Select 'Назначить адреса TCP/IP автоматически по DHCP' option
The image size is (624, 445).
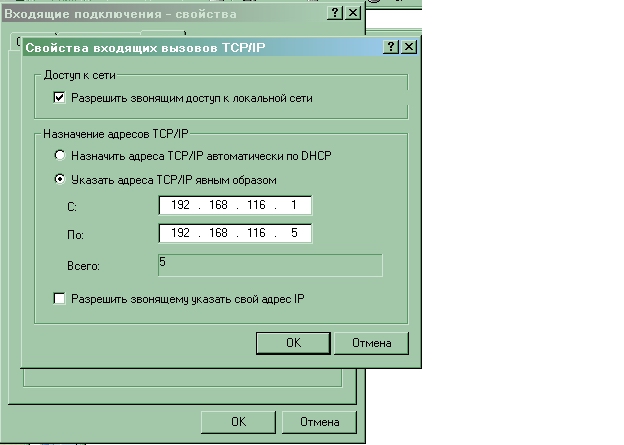[60, 156]
